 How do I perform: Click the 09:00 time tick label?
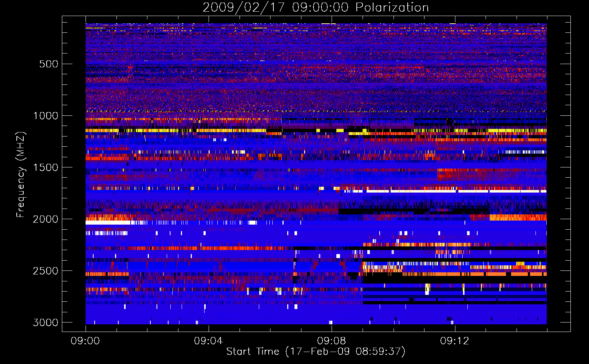pyautogui.click(x=85, y=341)
